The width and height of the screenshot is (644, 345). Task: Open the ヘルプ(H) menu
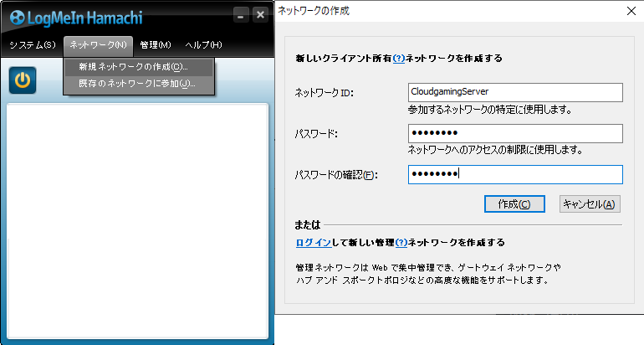pos(203,45)
